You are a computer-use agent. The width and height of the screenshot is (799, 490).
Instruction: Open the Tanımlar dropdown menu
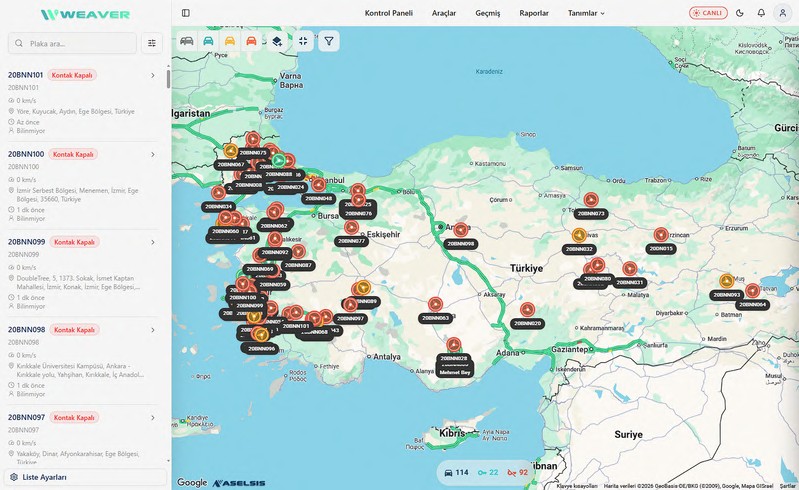click(x=586, y=13)
